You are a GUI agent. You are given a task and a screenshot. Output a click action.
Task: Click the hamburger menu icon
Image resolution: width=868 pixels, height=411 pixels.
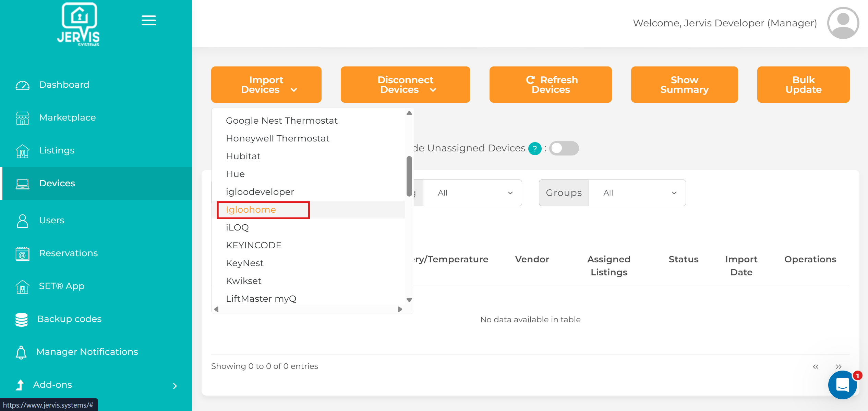[x=148, y=21]
